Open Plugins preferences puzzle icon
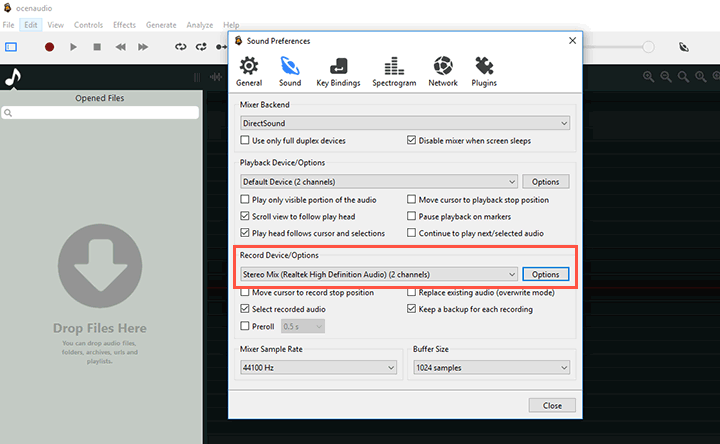 coord(484,71)
